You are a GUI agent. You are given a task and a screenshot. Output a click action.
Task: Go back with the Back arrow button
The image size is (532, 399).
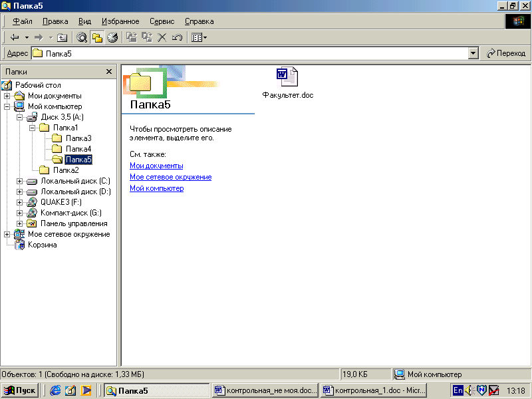(x=15, y=37)
